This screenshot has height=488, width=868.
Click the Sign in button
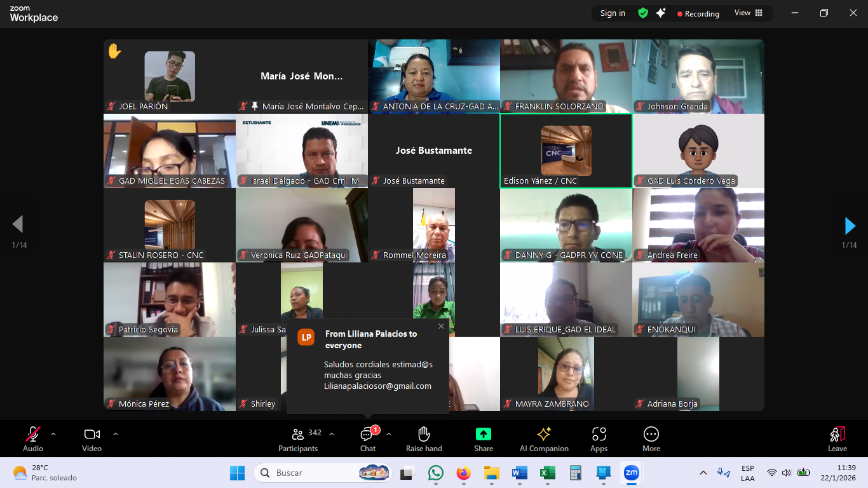point(613,13)
